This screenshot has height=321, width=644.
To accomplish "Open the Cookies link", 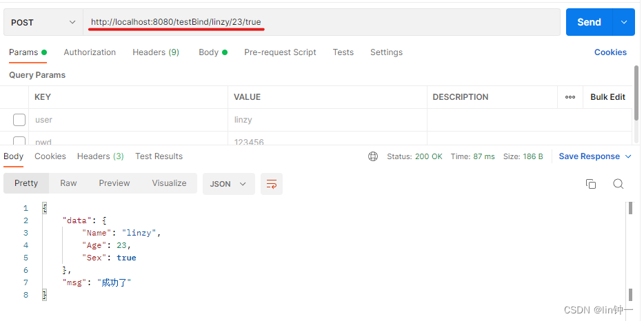I will click(x=610, y=52).
